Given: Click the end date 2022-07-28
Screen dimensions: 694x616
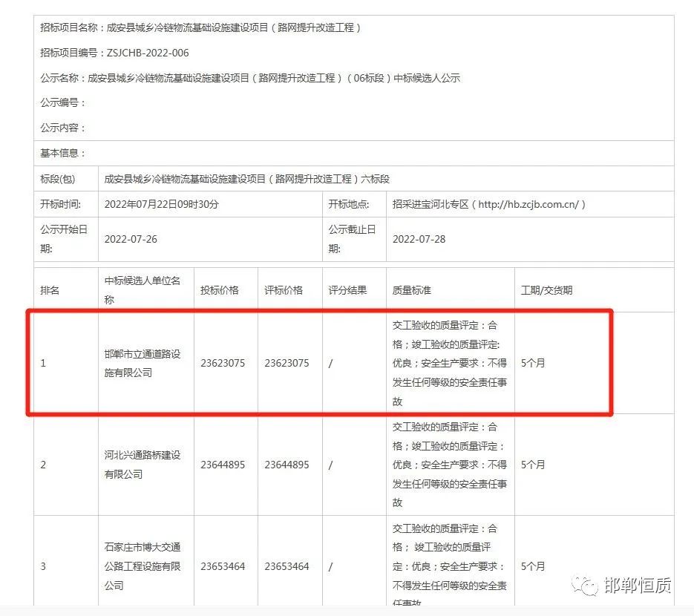Looking at the screenshot, I should pyautogui.click(x=419, y=239).
